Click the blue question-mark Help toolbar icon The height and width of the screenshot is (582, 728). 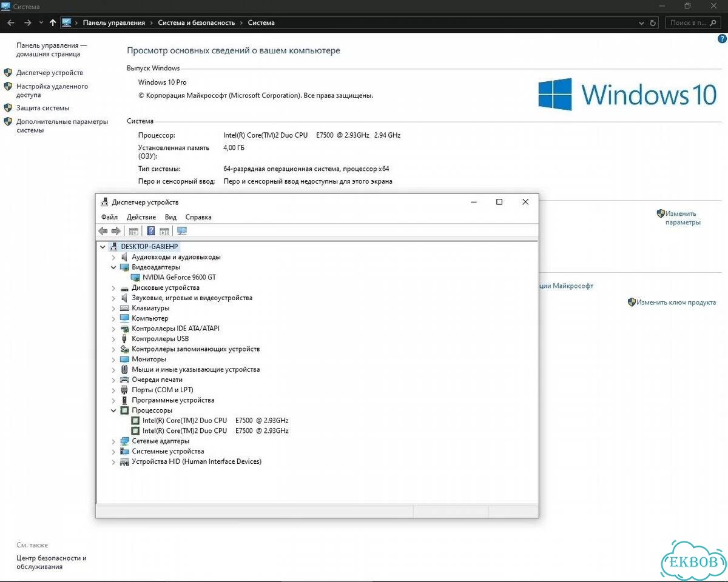point(150,231)
